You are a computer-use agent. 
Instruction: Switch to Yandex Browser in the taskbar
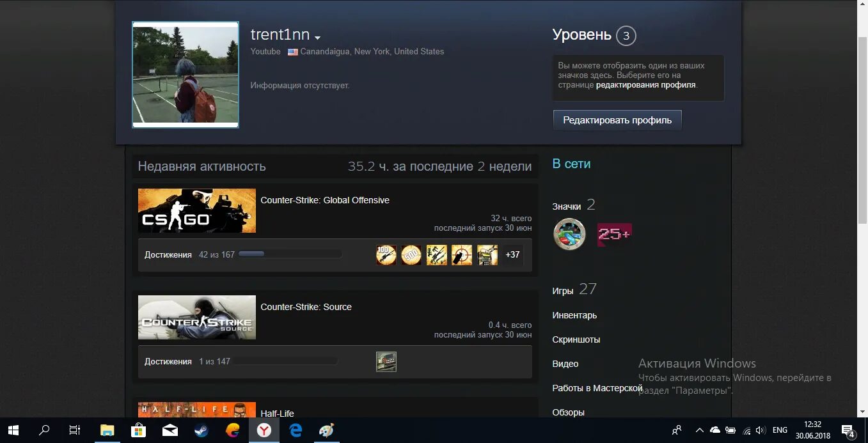[x=264, y=430]
